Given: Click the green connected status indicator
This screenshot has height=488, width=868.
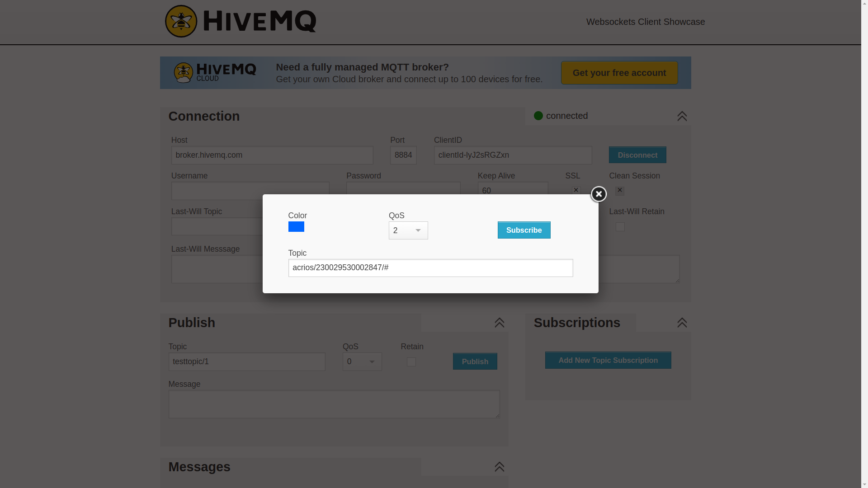Looking at the screenshot, I should coord(538,116).
